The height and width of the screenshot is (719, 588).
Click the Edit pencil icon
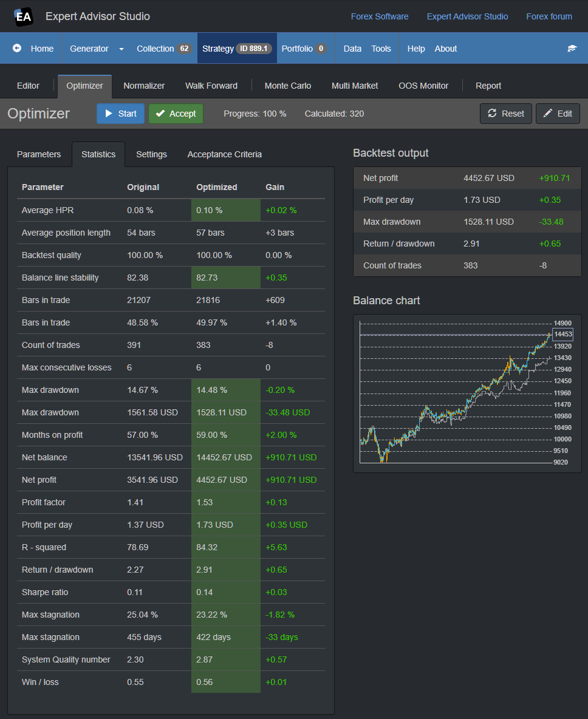(548, 114)
